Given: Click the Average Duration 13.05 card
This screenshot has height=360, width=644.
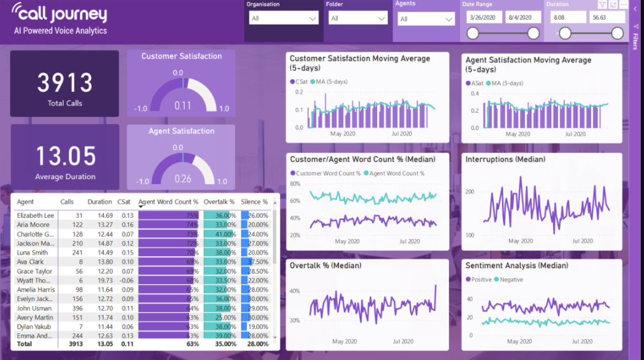Looking at the screenshot, I should pos(65,157).
